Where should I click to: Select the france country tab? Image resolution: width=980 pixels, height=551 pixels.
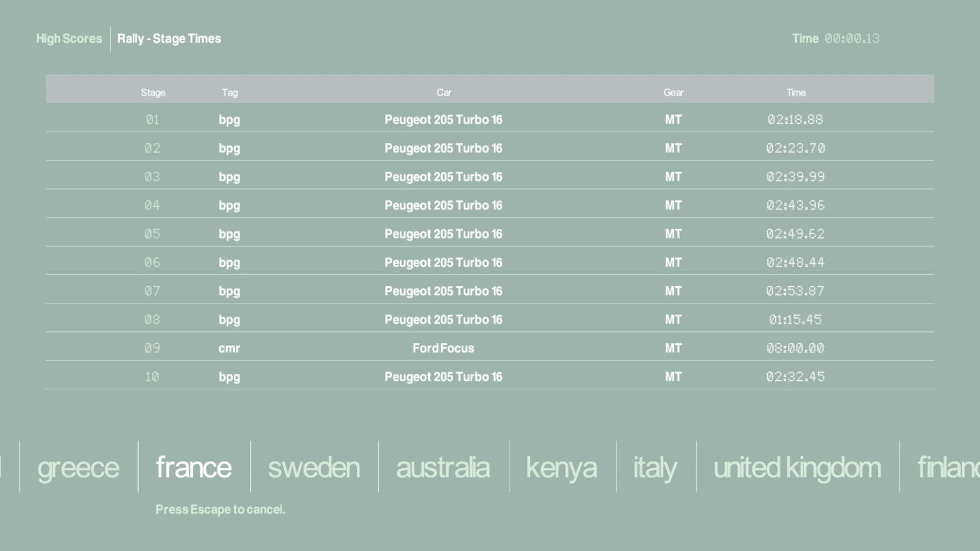pyautogui.click(x=194, y=467)
